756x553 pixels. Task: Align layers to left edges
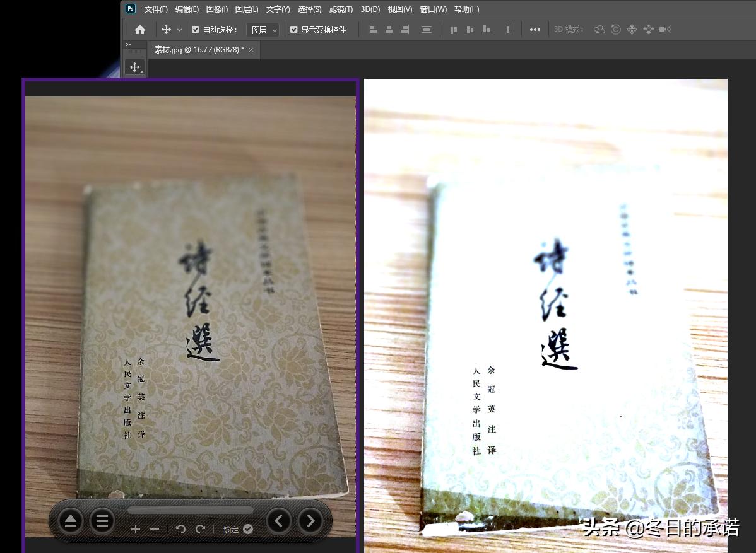tap(372, 29)
